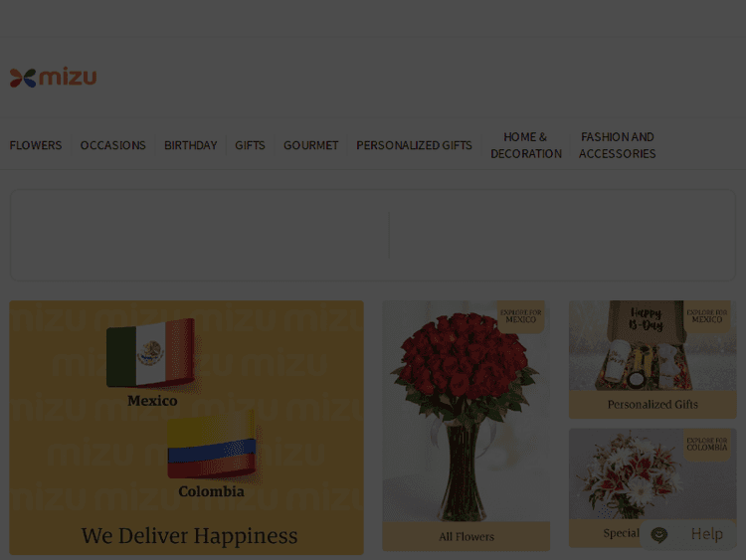Expand the Fashion and Accessories menu
The image size is (746, 560).
[x=617, y=145]
